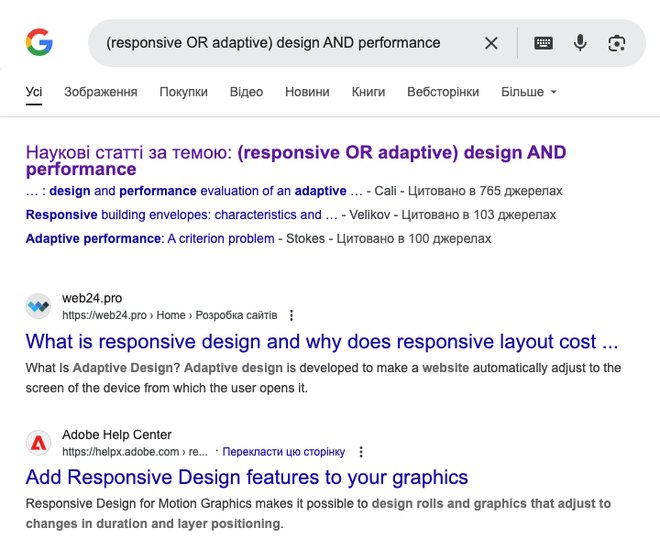Open the three-dot menu for Adobe result
This screenshot has width=660, height=550.
[x=361, y=452]
